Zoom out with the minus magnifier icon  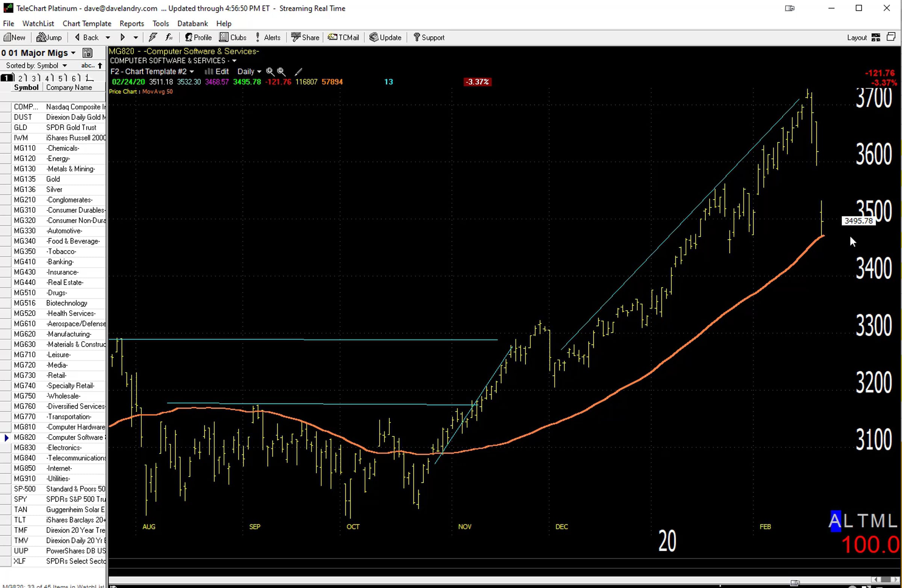pos(281,71)
